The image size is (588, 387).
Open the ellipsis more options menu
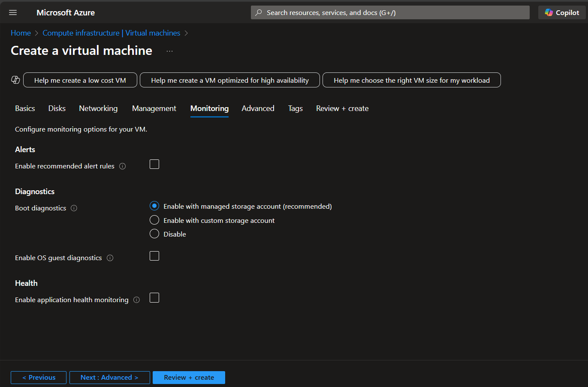point(170,51)
